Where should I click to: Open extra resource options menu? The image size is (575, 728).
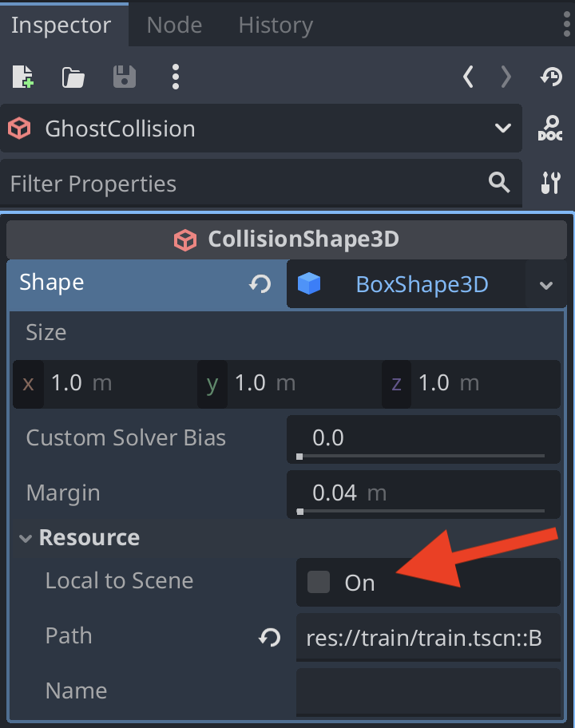(x=175, y=77)
